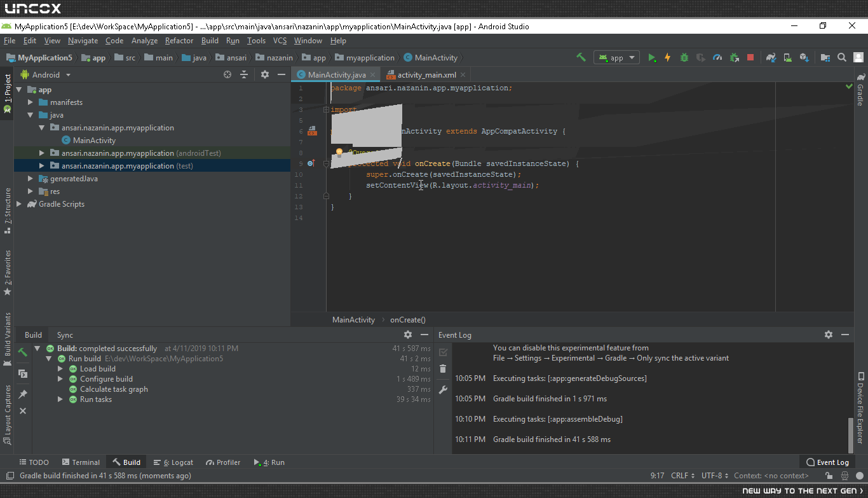Image resolution: width=868 pixels, height=498 pixels.
Task: Open Event Log settings wrench icon
Action: click(443, 390)
